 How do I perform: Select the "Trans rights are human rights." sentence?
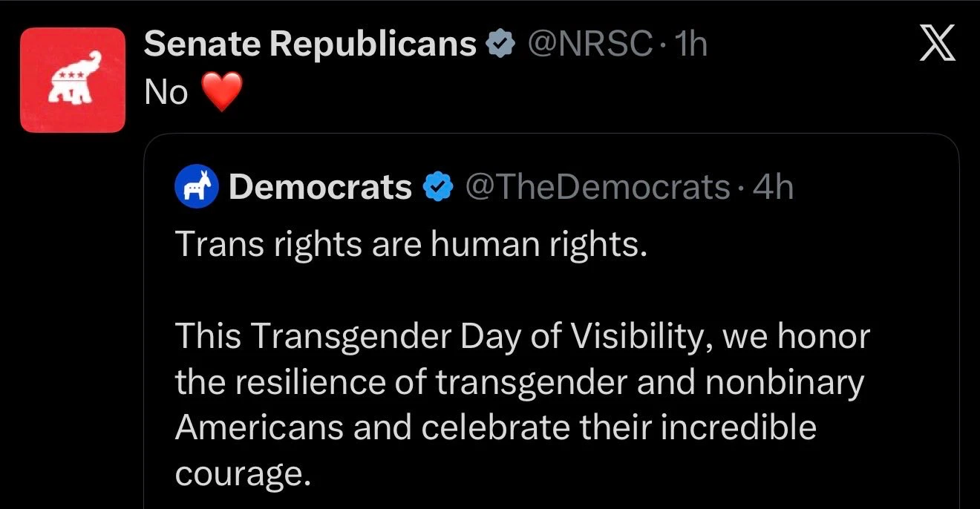pos(411,245)
